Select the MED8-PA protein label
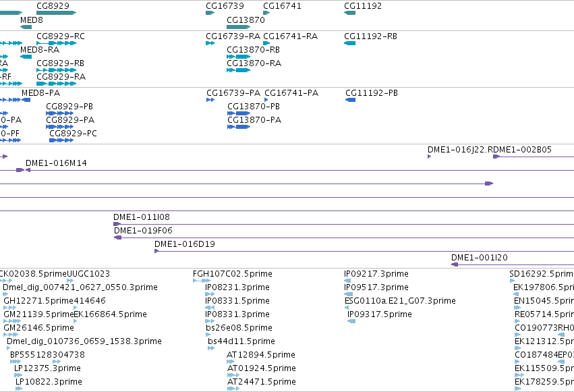The height and width of the screenshot is (392, 574). [41, 93]
